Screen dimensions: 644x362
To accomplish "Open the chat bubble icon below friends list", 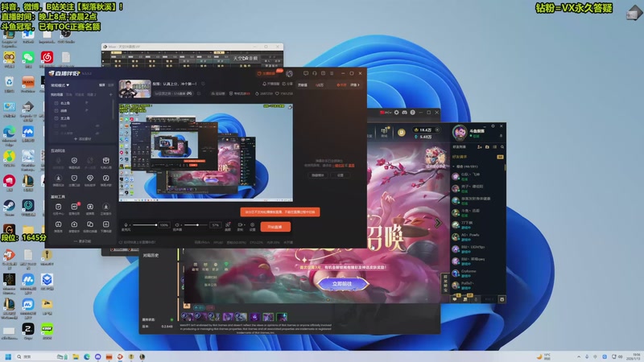I will click(x=455, y=299).
